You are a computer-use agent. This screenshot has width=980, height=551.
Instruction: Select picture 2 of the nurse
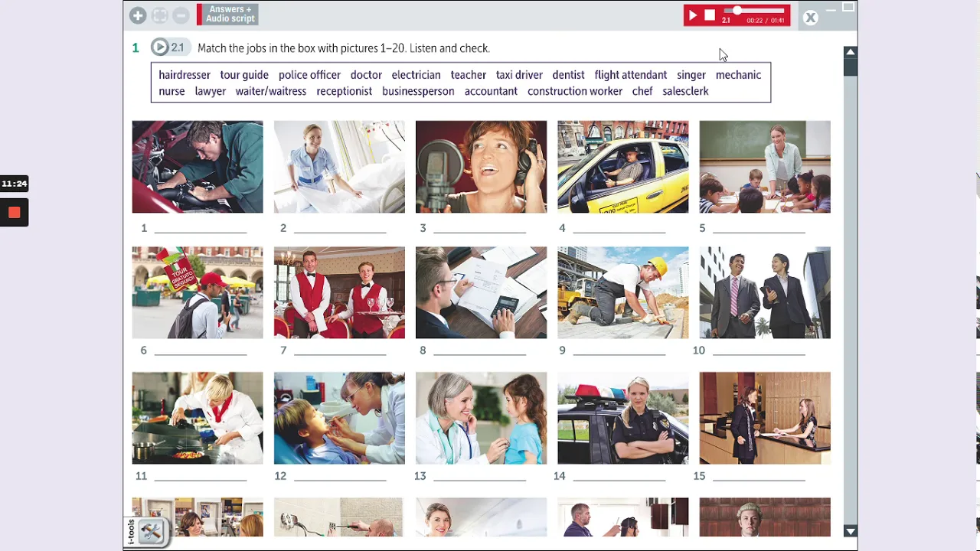pos(339,167)
